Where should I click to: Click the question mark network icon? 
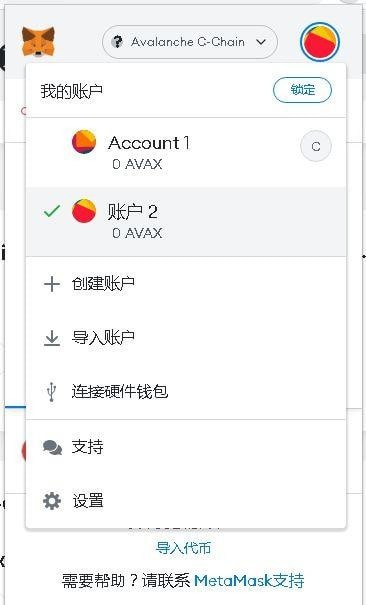coord(117,42)
